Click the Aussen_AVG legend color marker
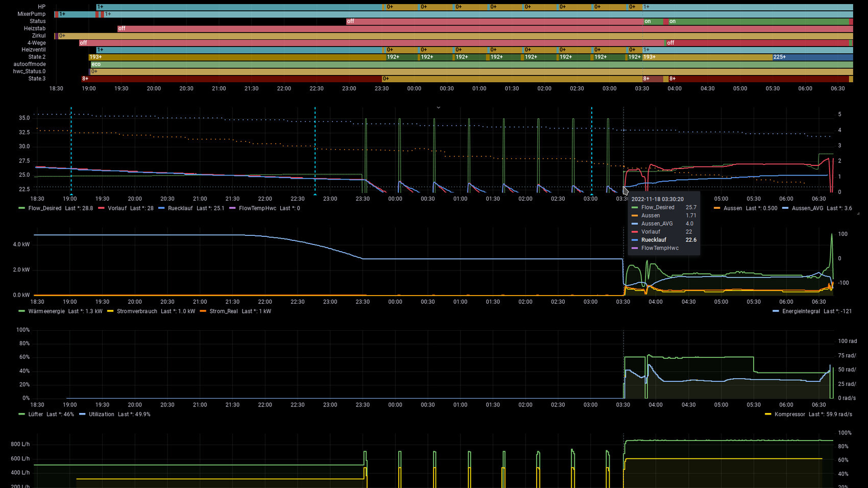 (x=785, y=208)
